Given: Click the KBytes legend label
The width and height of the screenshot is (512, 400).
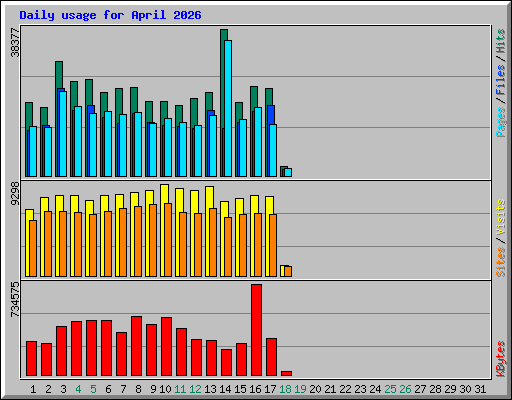Looking at the screenshot, I should 501,359.
